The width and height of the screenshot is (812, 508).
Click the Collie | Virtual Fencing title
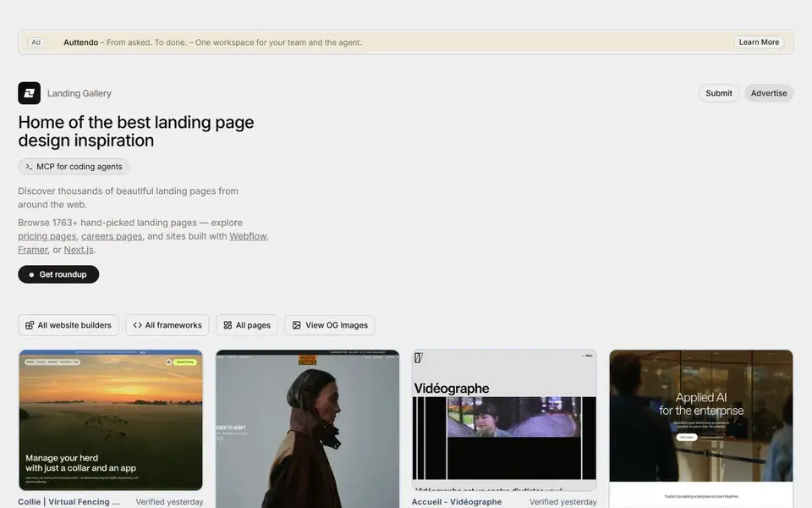[x=69, y=502]
